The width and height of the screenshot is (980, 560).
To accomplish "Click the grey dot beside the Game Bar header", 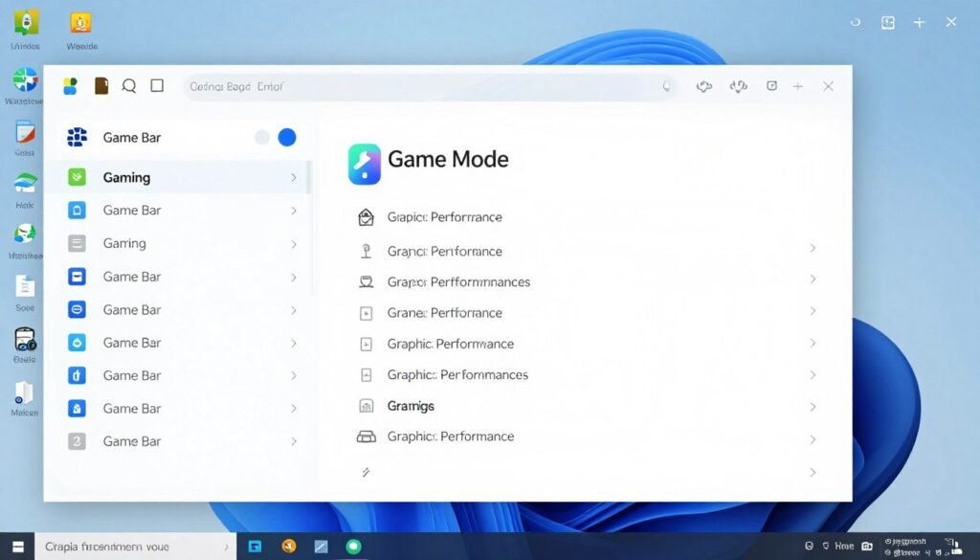I will (x=262, y=138).
